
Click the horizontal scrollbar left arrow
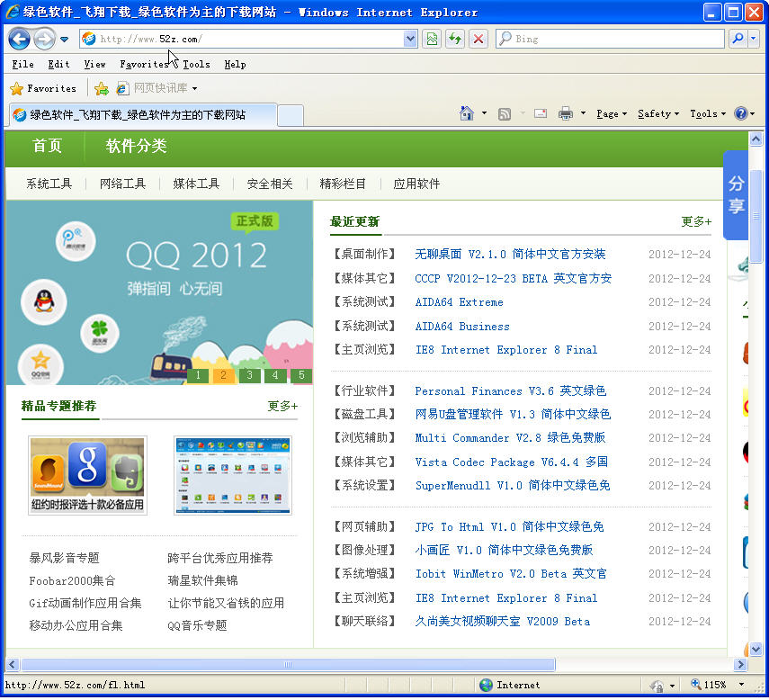tap(13, 665)
